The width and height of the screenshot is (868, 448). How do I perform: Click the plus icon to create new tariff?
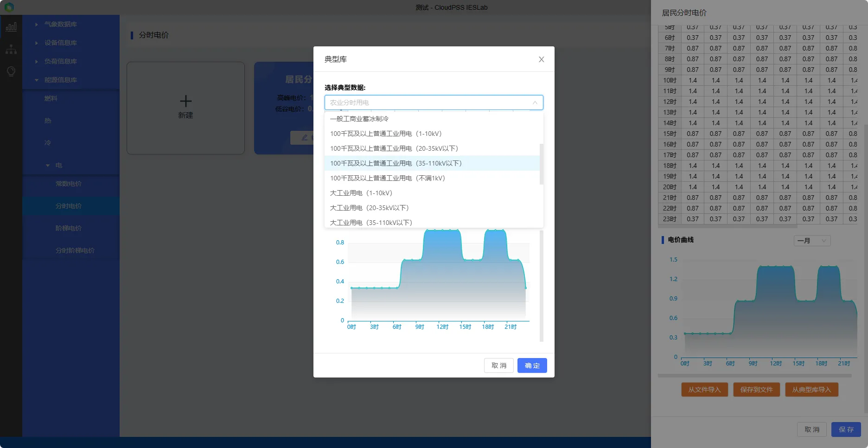click(x=185, y=101)
